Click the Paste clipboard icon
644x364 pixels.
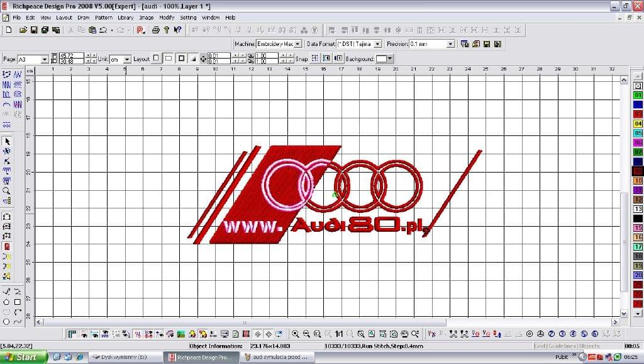coord(92,30)
